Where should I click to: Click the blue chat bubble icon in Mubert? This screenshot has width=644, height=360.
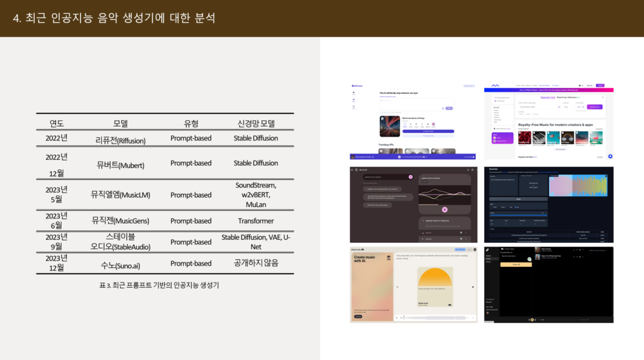609,156
